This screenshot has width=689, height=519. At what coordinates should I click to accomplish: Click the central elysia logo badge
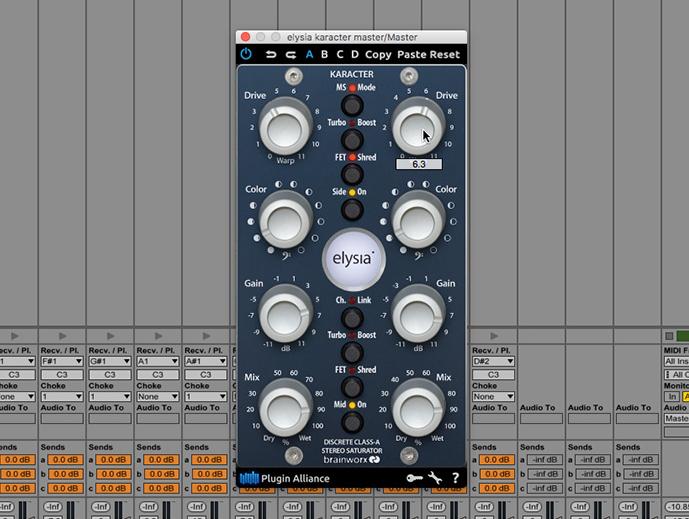pyautogui.click(x=352, y=258)
